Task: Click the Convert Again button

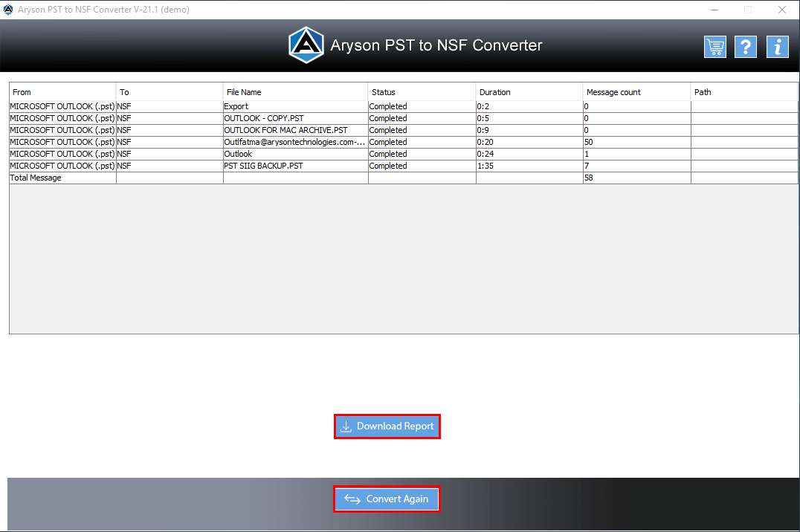Action: [x=387, y=499]
